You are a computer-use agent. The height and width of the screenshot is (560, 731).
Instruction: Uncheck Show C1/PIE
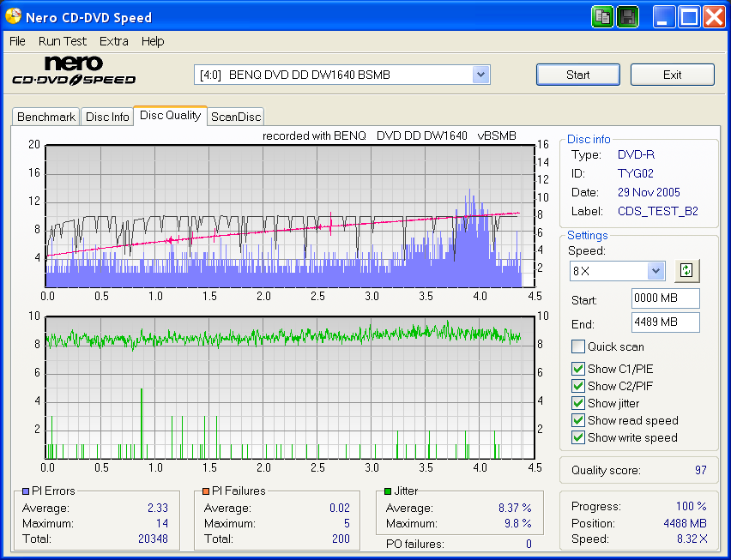578,369
